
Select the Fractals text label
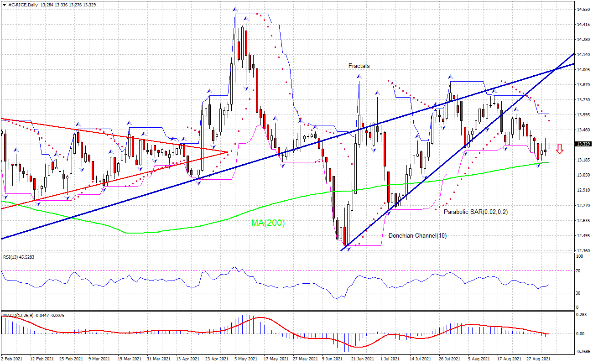[359, 66]
